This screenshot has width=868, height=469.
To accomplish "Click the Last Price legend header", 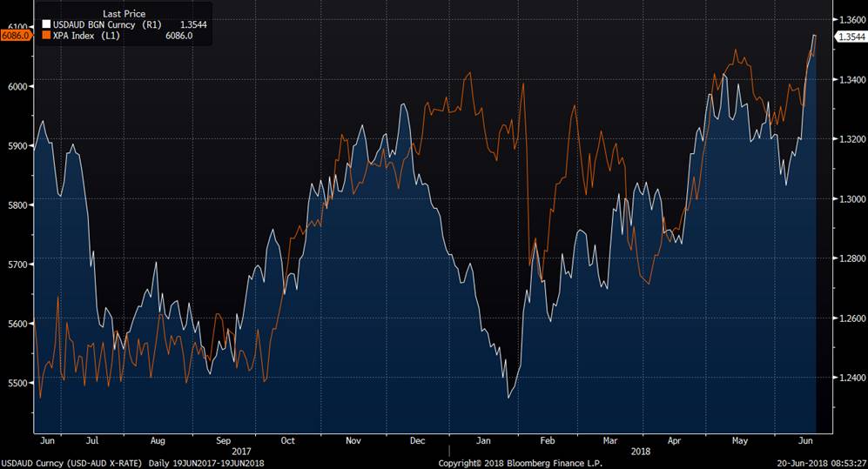I will [x=124, y=14].
